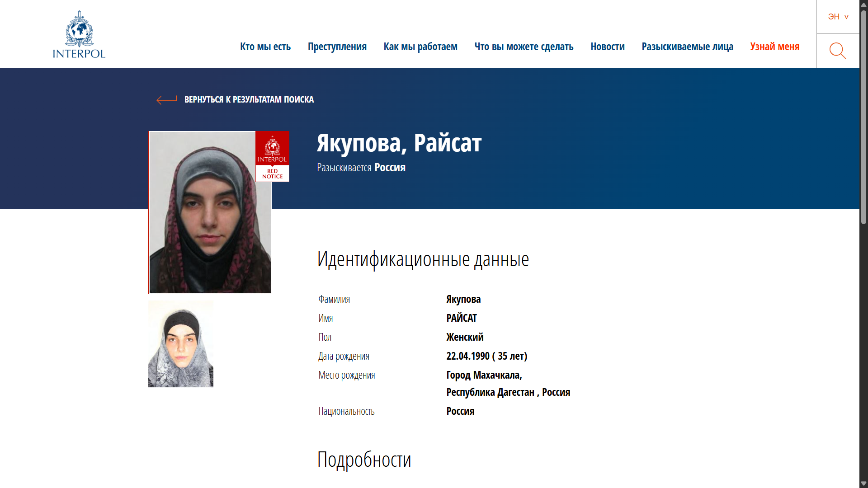
Task: Open the Преступления menu
Action: (x=337, y=47)
